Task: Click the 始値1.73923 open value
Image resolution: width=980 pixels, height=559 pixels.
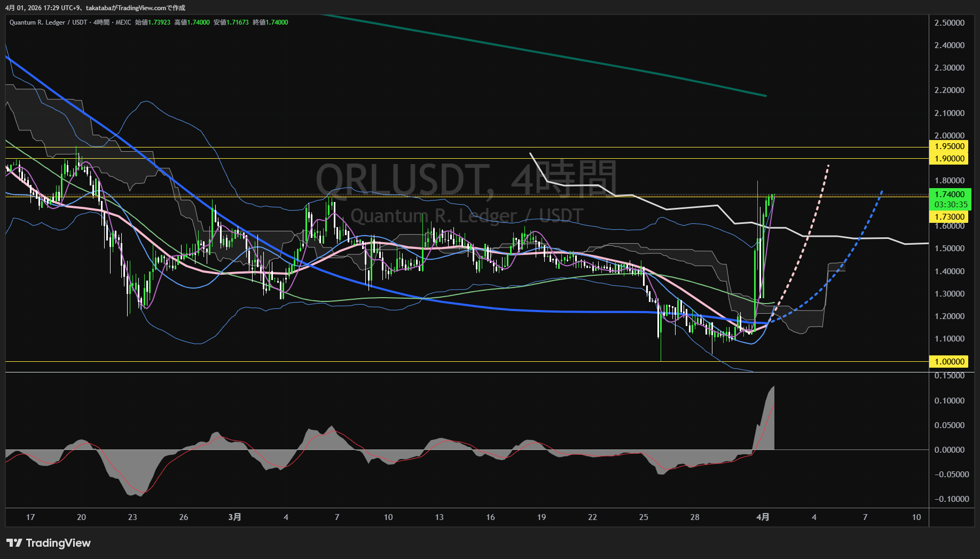Action: tap(153, 22)
